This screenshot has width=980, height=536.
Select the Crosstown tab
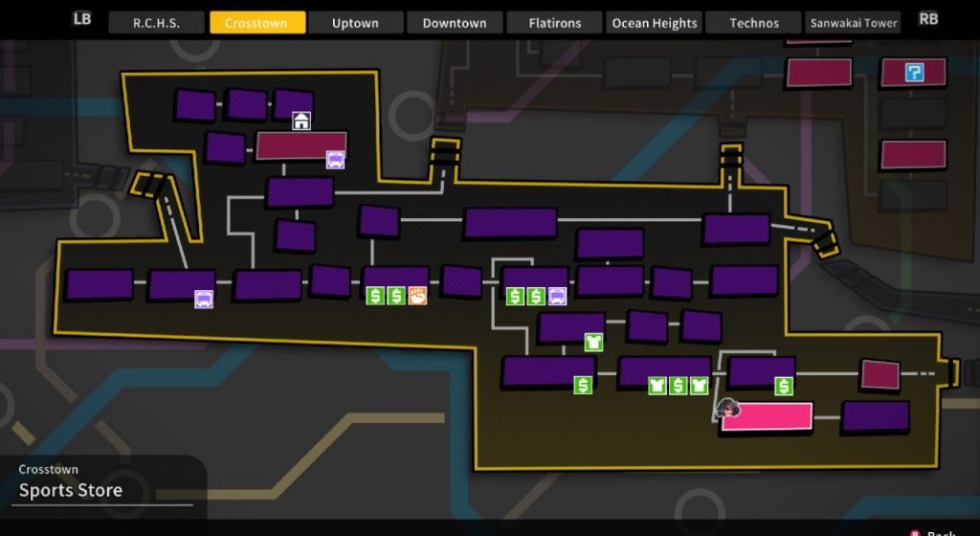257,23
